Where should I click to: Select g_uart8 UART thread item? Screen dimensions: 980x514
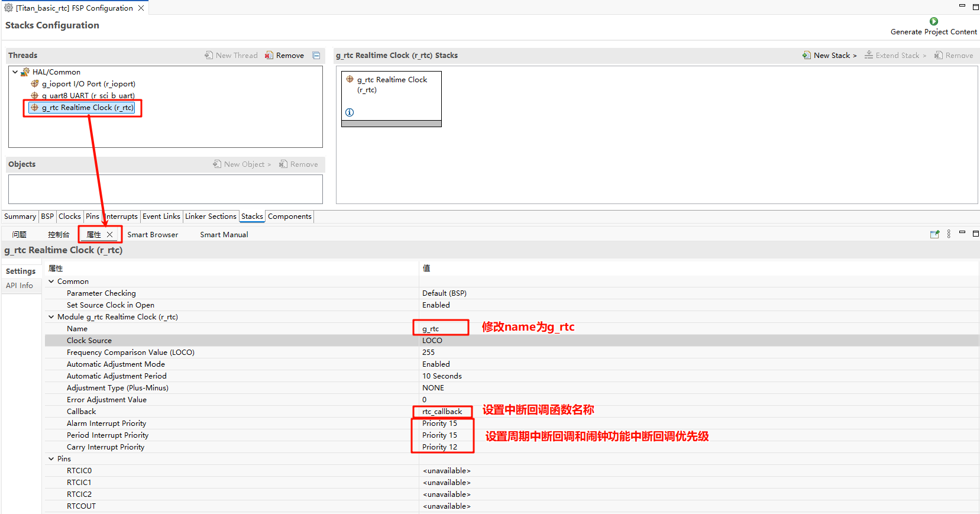pyautogui.click(x=88, y=96)
